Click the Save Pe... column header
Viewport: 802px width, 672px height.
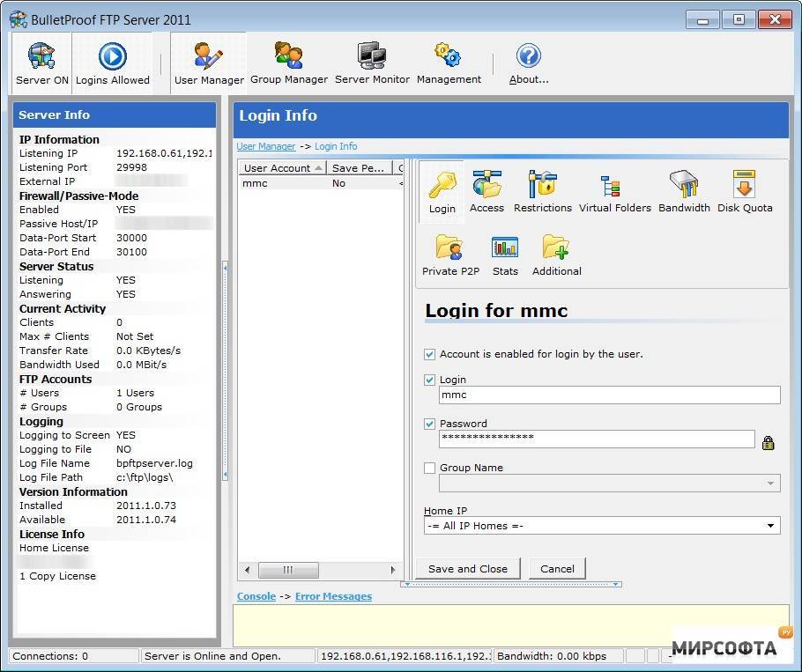click(x=360, y=168)
